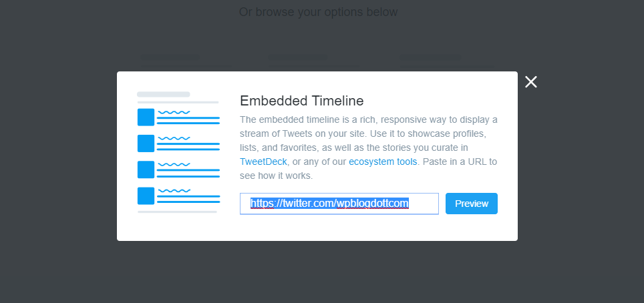The height and width of the screenshot is (303, 644).
Task: Click the highlighted twitter.com/wpblogdottcom URL text
Action: point(329,204)
